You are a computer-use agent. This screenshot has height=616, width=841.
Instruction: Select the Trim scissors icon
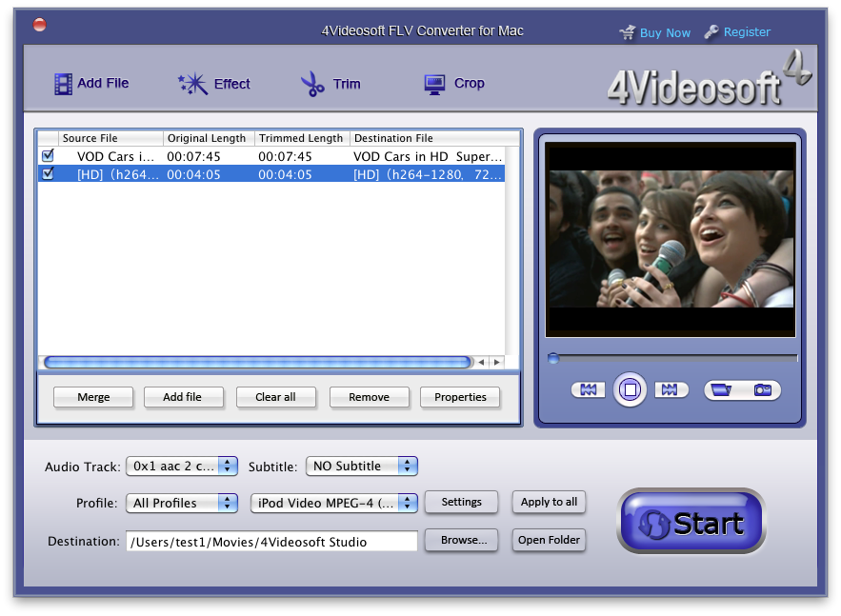coord(312,84)
